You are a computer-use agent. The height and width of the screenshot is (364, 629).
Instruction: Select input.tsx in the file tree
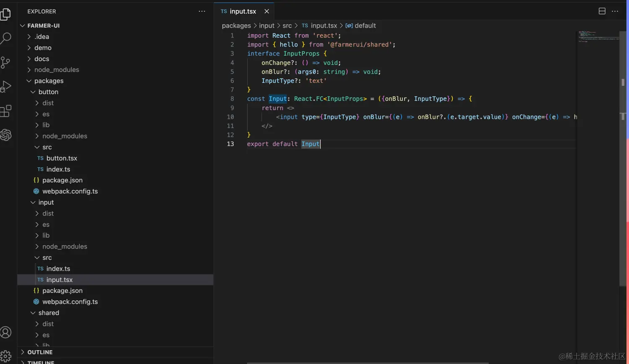(x=115, y=279)
